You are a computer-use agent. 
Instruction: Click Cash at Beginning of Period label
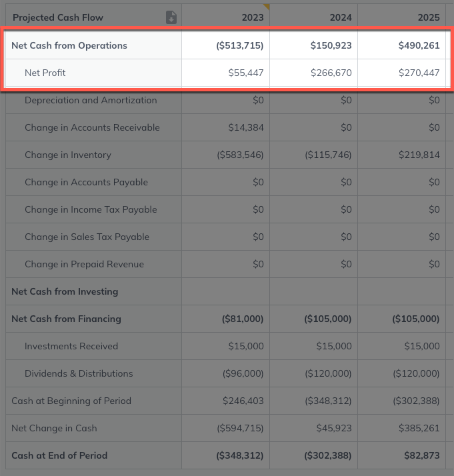pyautogui.click(x=71, y=401)
